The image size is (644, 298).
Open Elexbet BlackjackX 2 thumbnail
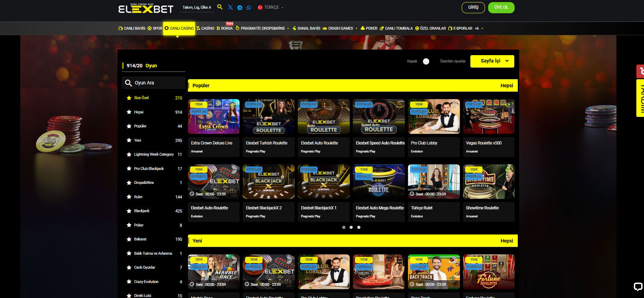[x=268, y=181]
